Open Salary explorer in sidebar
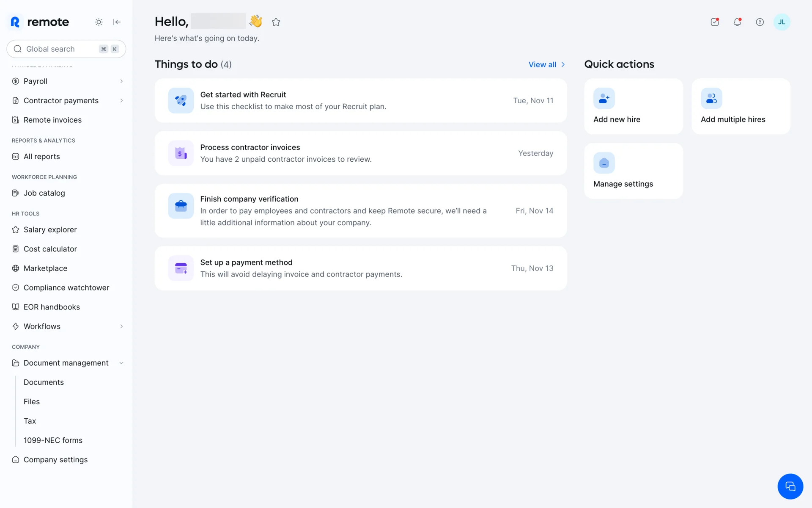812x508 pixels. (x=50, y=229)
